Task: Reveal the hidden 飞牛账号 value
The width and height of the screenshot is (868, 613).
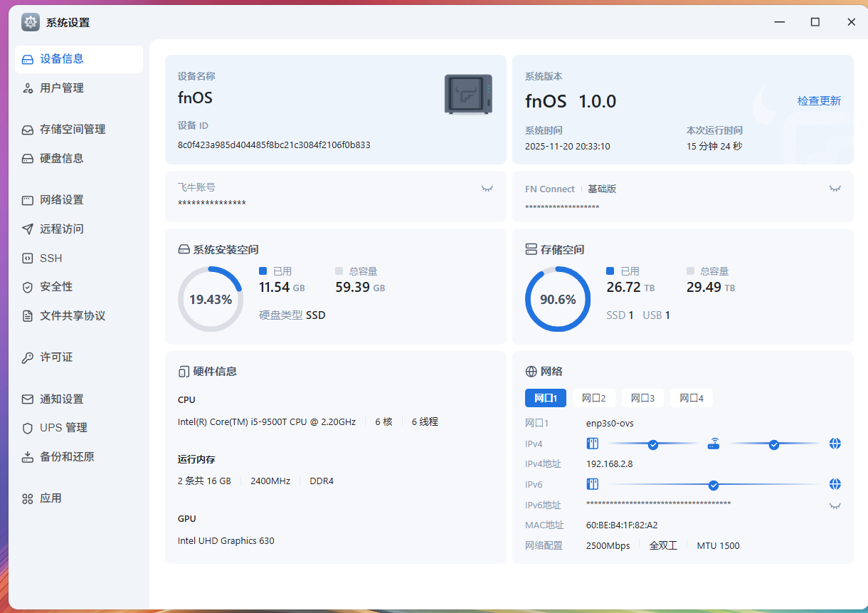Action: click(487, 189)
